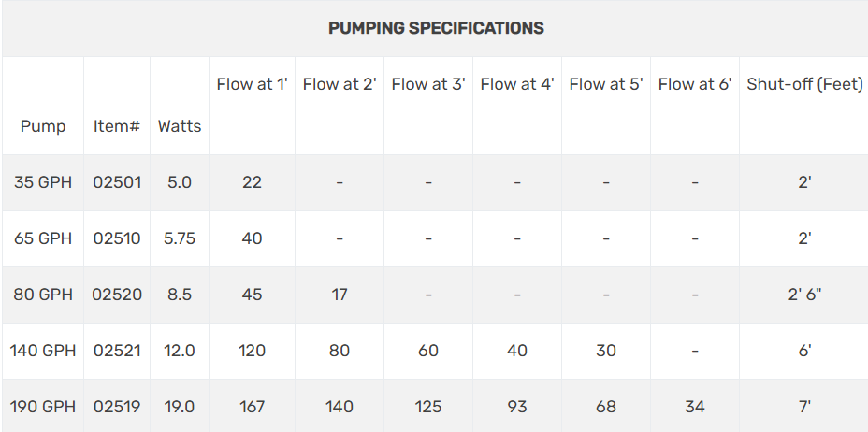Select the 8.5 watts cell
Image resolution: width=868 pixels, height=432 pixels.
(180, 295)
